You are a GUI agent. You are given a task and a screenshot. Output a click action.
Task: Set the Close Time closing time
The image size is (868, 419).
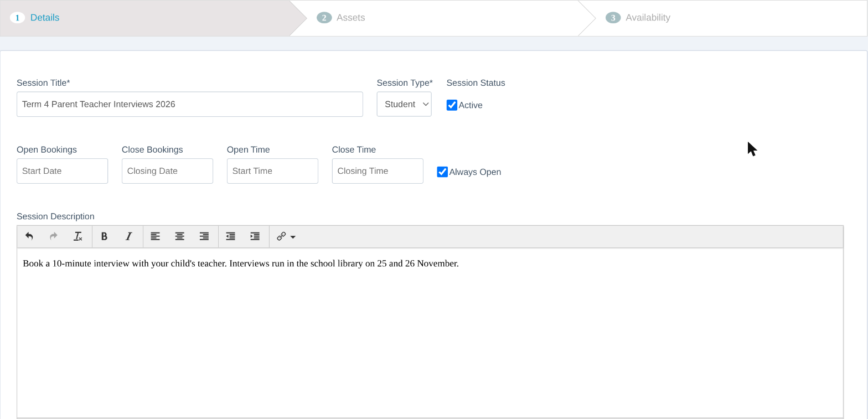(378, 171)
